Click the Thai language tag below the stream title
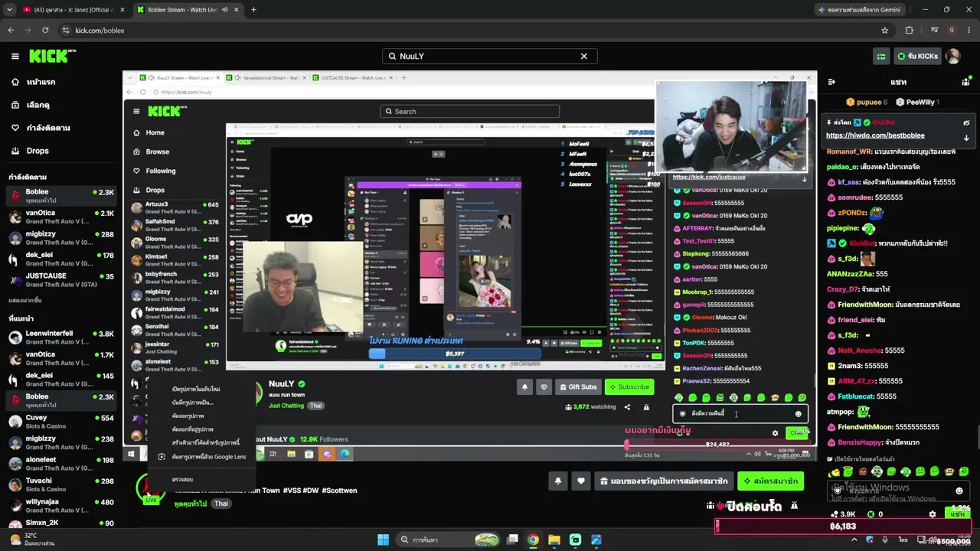This screenshot has height=551, width=980. 220,504
